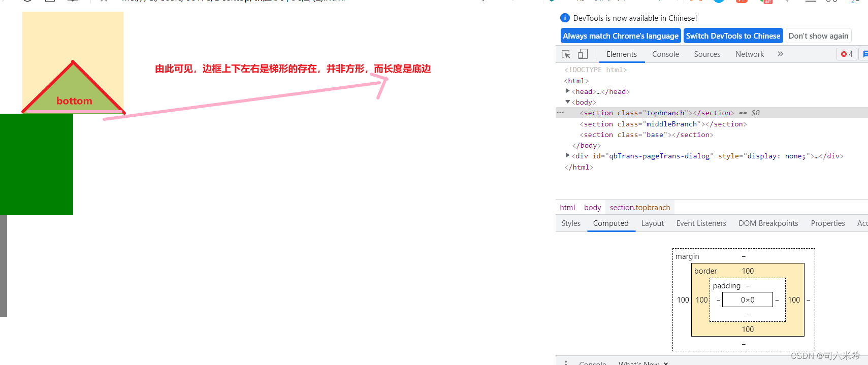Viewport: 868px width, 365px height.
Task: Open the more DevTools tabs chevron
Action: point(780,54)
